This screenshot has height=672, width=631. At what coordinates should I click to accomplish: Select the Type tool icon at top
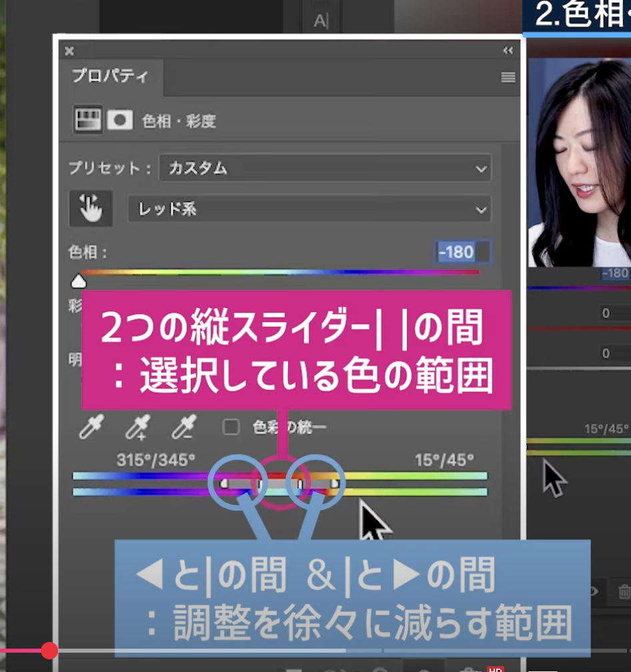tap(321, 21)
